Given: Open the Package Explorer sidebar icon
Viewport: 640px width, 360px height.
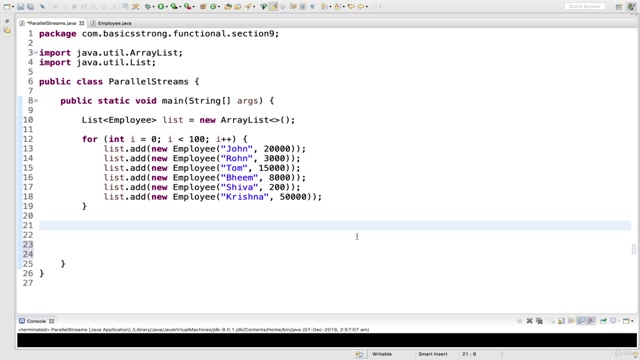Looking at the screenshot, I should pyautogui.click(x=7, y=30).
